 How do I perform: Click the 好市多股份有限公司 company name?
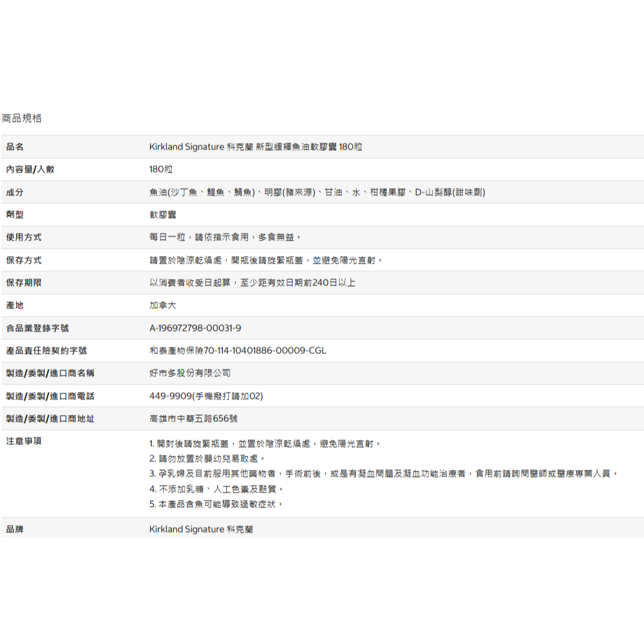click(190, 373)
